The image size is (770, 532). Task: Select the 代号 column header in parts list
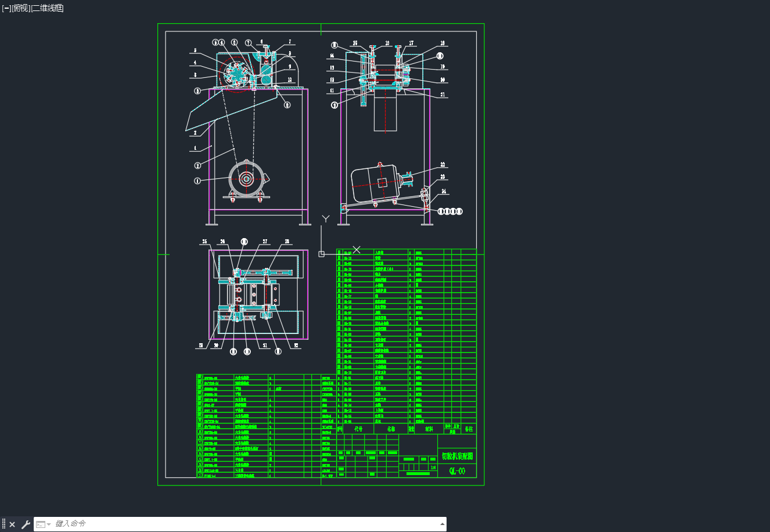pyautogui.click(x=358, y=429)
